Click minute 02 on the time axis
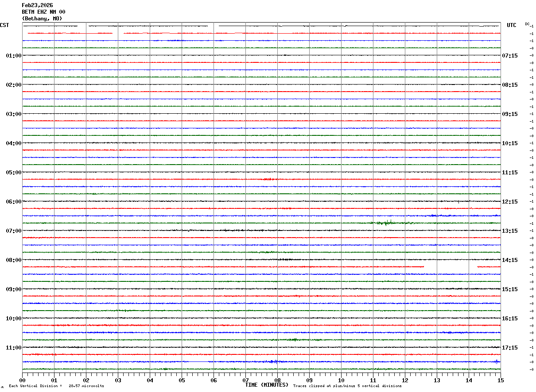Screen dimensions: 536x392 86,380
